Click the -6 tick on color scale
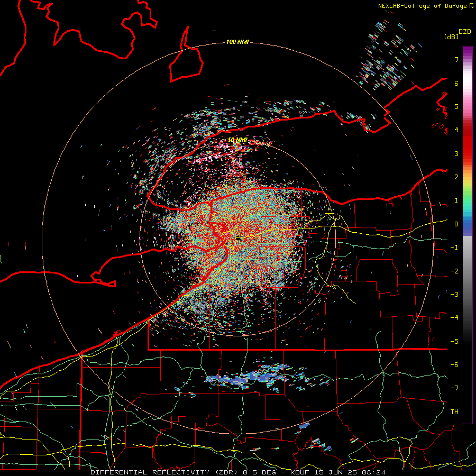Screen dimensions: 476x476 (454, 364)
